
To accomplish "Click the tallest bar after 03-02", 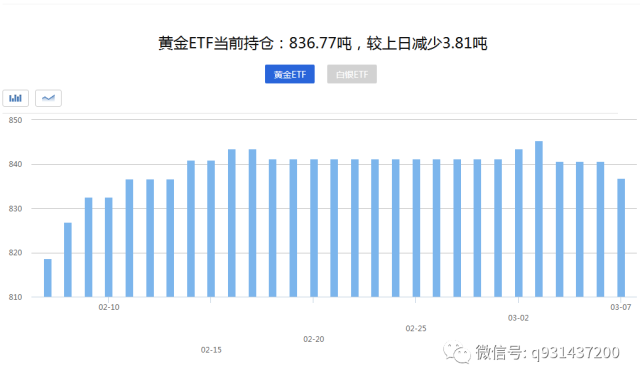I will (539, 219).
